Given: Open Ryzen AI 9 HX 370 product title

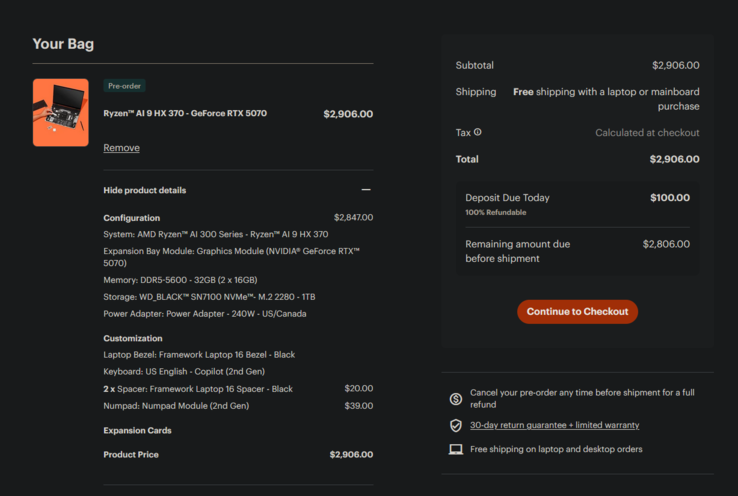Looking at the screenshot, I should [185, 113].
